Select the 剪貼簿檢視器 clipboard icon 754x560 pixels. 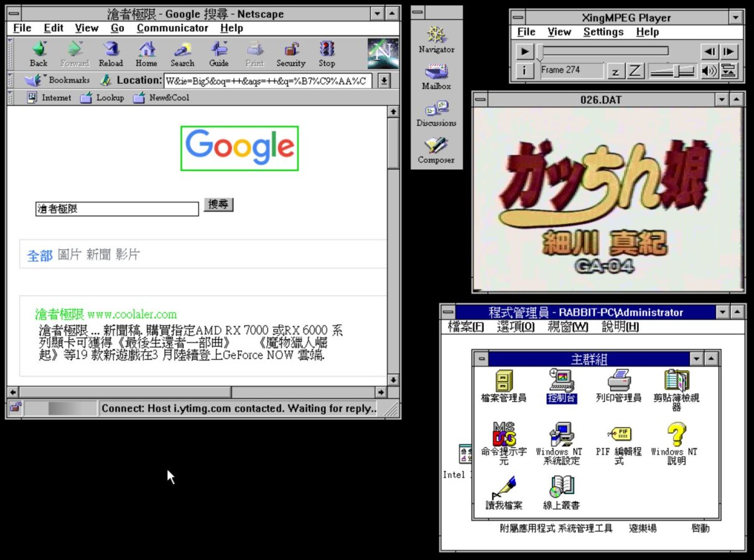676,390
